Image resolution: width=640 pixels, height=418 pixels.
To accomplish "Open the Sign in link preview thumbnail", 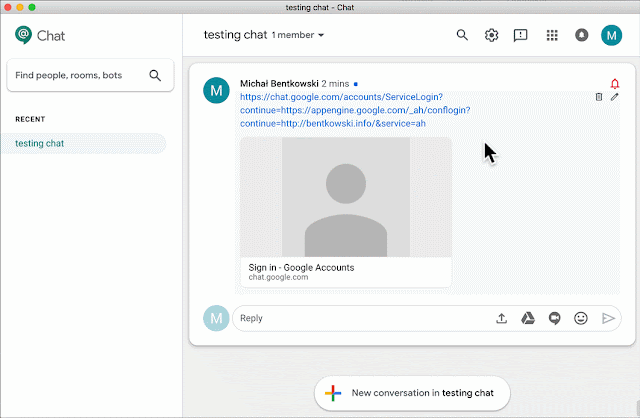I will 346,197.
